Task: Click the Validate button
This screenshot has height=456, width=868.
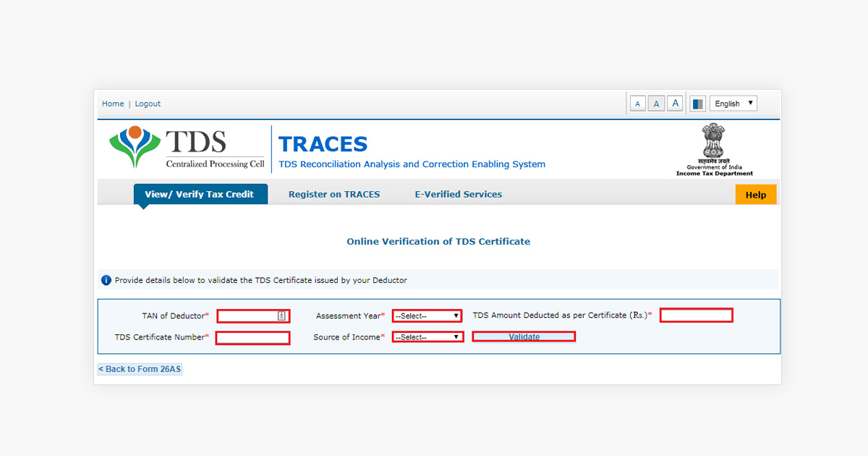Action: (524, 337)
